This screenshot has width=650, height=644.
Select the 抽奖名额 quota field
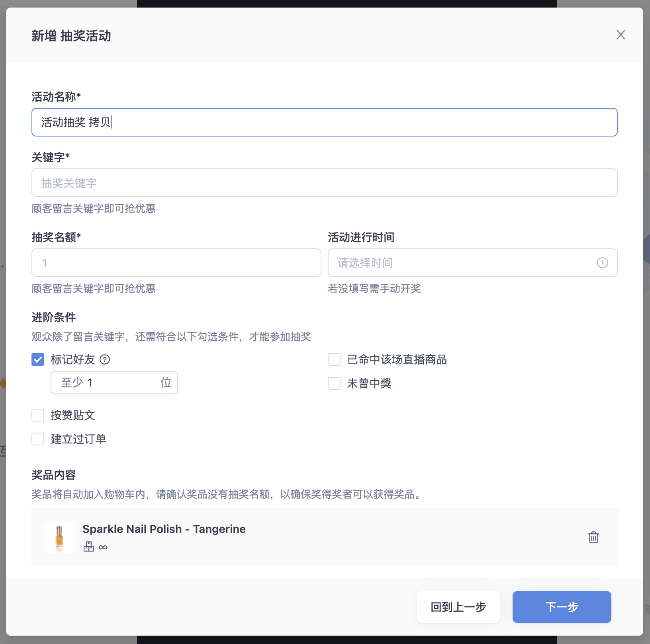[x=176, y=263]
